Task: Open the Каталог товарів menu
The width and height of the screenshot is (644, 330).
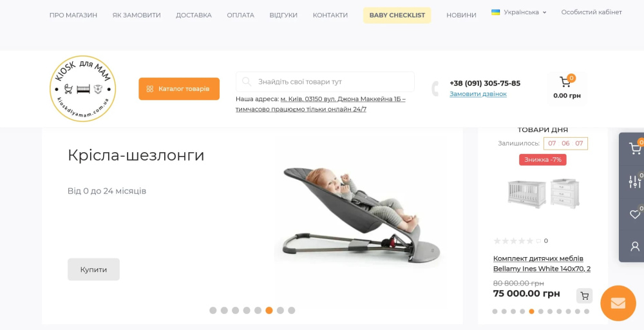Action: (179, 89)
